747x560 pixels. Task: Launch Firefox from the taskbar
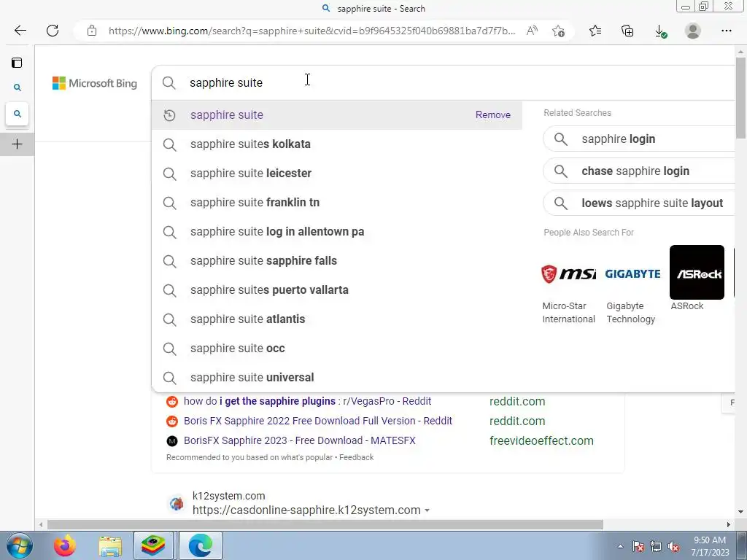click(65, 545)
